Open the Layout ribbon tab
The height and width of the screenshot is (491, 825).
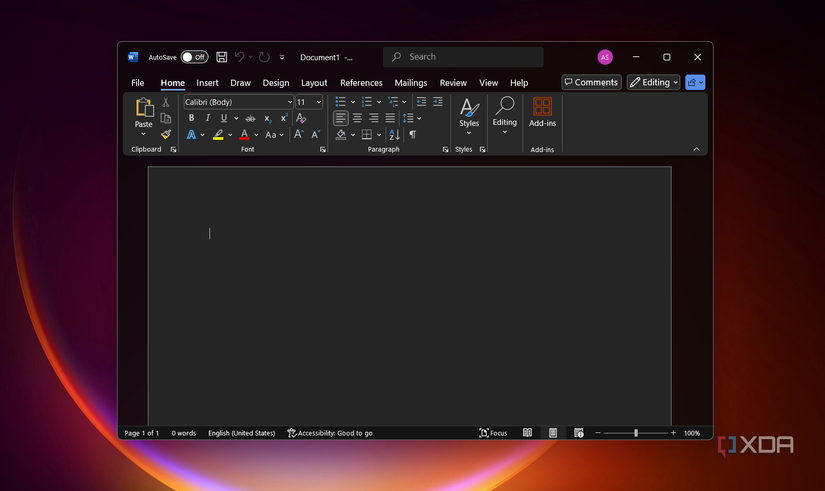pyautogui.click(x=314, y=83)
